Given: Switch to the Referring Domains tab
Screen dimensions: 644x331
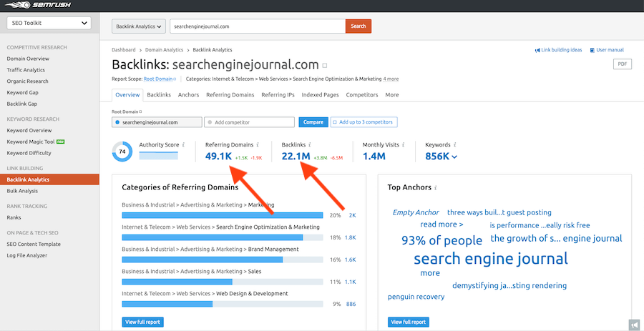Looking at the screenshot, I should click(x=230, y=95).
